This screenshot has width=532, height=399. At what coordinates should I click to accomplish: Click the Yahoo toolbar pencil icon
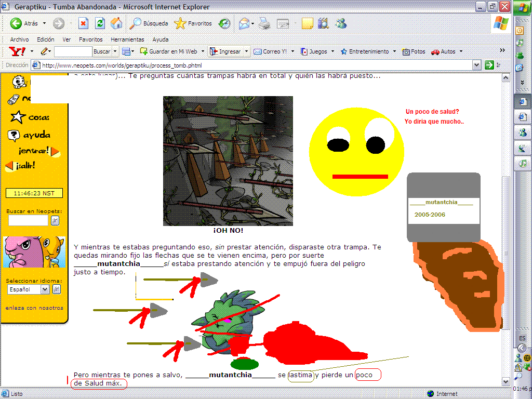44,51
